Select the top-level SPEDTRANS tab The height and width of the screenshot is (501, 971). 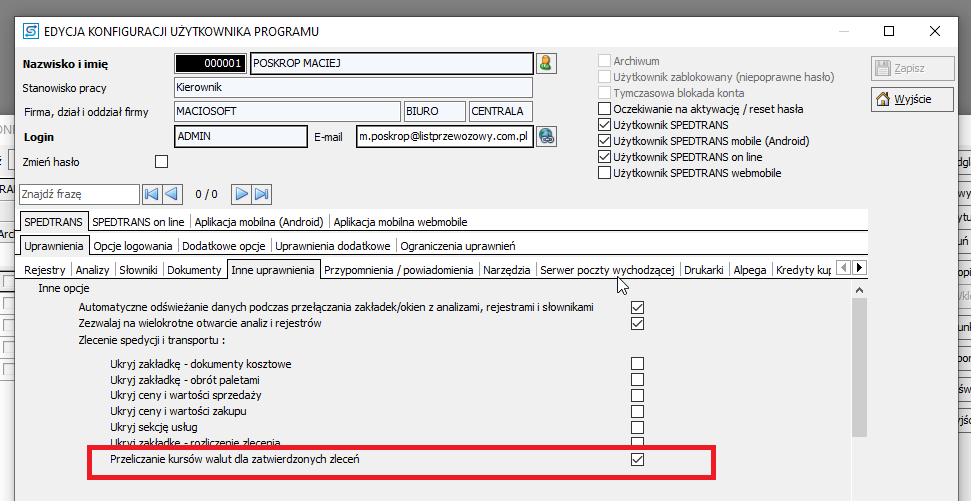pyautogui.click(x=54, y=222)
